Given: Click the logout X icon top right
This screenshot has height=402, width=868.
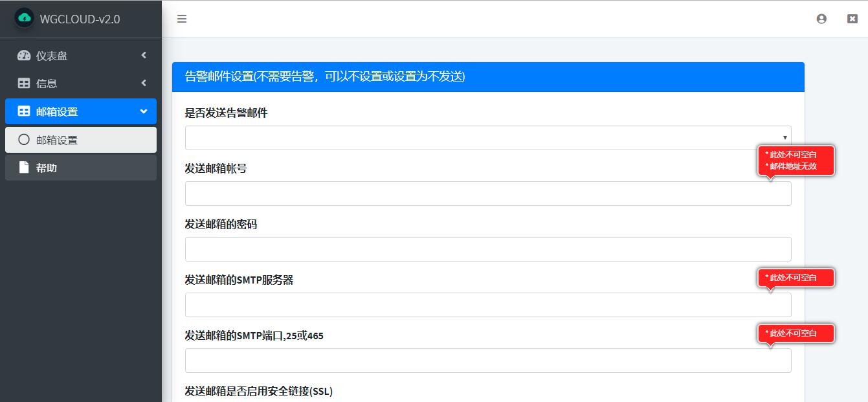Looking at the screenshot, I should pos(852,19).
